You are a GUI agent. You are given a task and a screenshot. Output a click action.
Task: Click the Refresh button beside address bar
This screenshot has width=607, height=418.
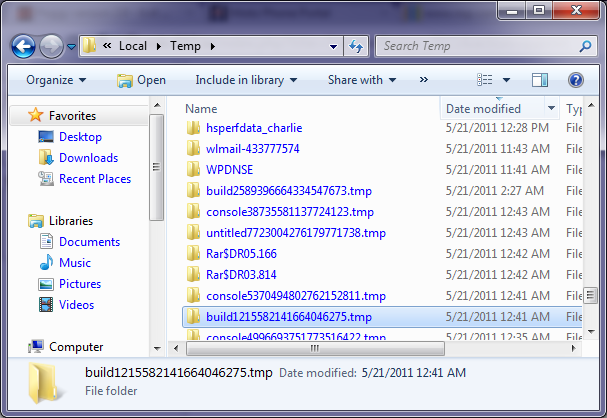pyautogui.click(x=356, y=46)
